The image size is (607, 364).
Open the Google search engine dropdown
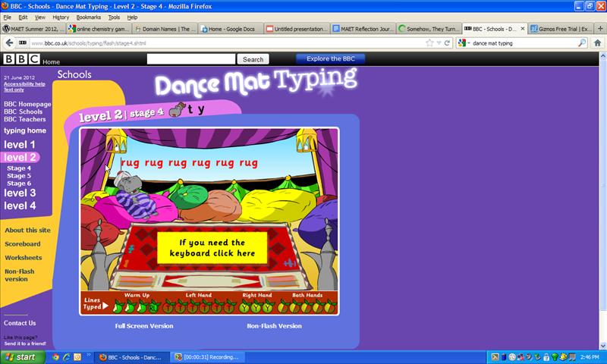464,43
